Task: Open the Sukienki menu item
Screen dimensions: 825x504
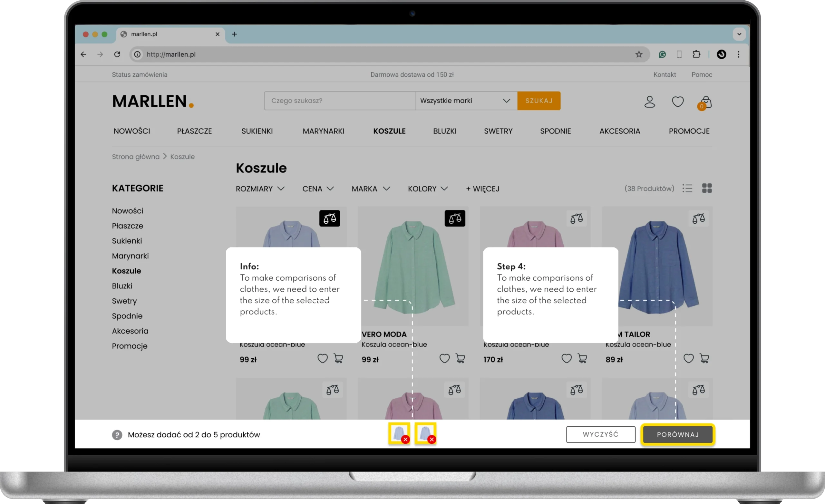Action: [x=257, y=131]
